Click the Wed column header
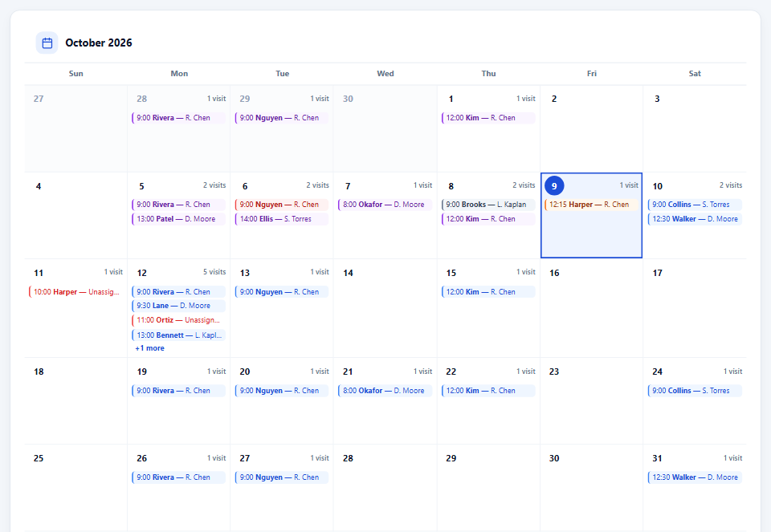The image size is (771, 532). (x=385, y=74)
